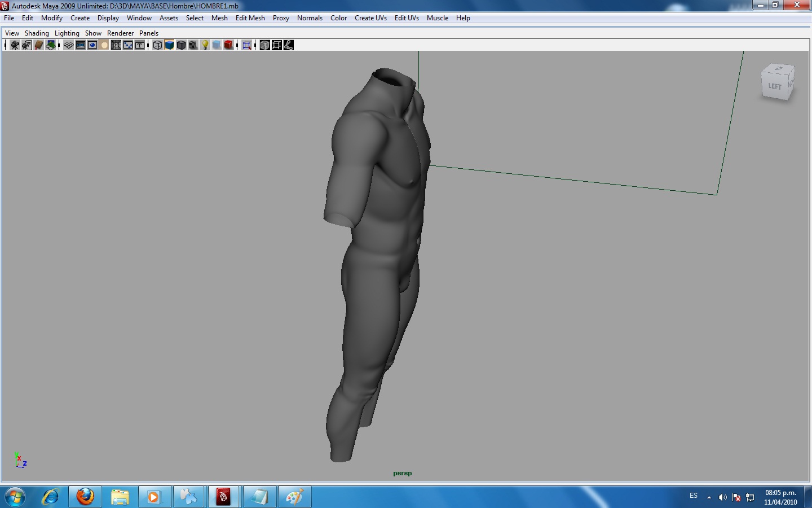Click the Use All Lights bulb icon

tap(205, 45)
